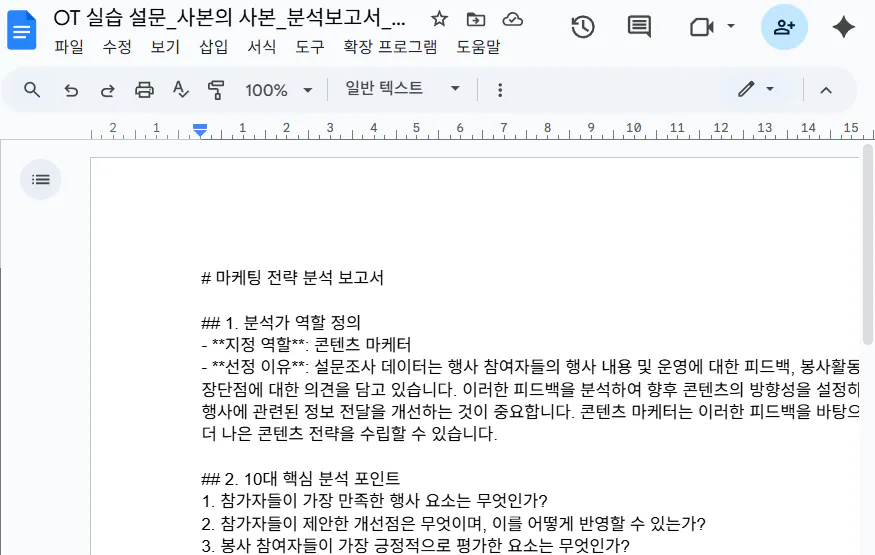This screenshot has width=875, height=555.
Task: Open more toolbar options (three dots)
Action: pos(500,90)
